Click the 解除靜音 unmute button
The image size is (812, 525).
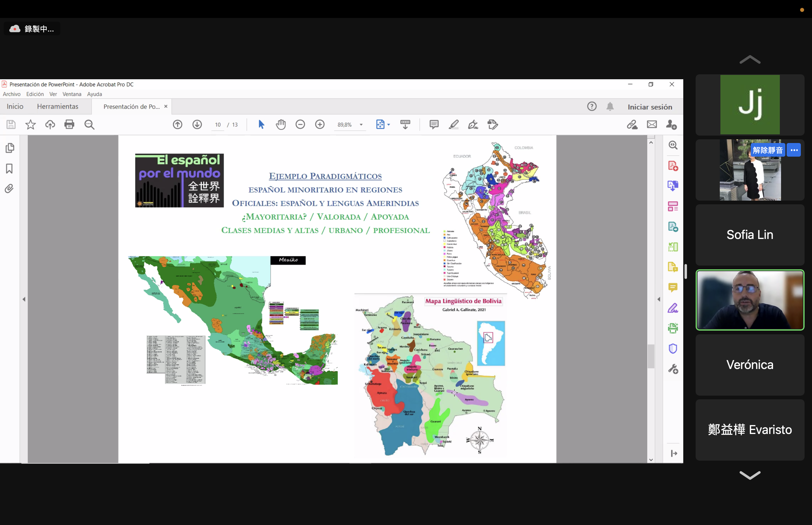(767, 150)
